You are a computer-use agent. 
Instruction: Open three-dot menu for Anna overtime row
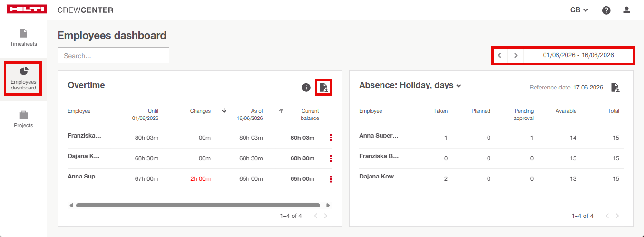[x=331, y=179]
